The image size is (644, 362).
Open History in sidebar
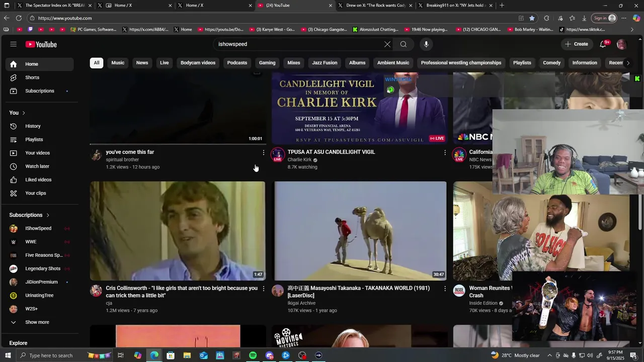point(40,126)
